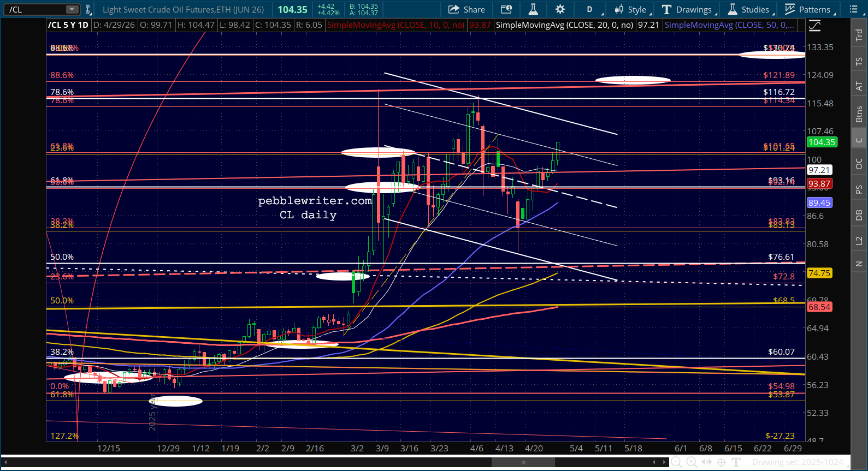Open the /CL symbol selector dropdown

click(x=72, y=9)
